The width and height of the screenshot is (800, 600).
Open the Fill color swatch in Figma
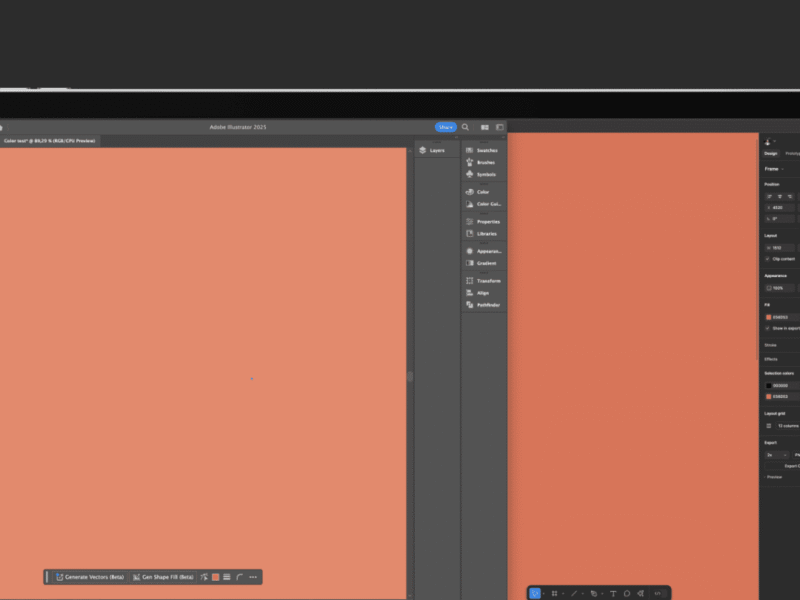pos(769,317)
